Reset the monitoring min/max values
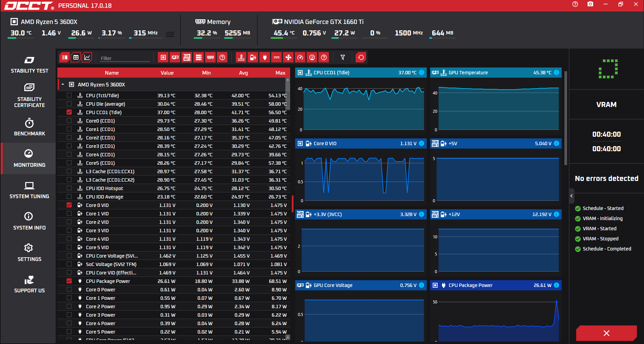The width and height of the screenshot is (644, 344). (361, 57)
